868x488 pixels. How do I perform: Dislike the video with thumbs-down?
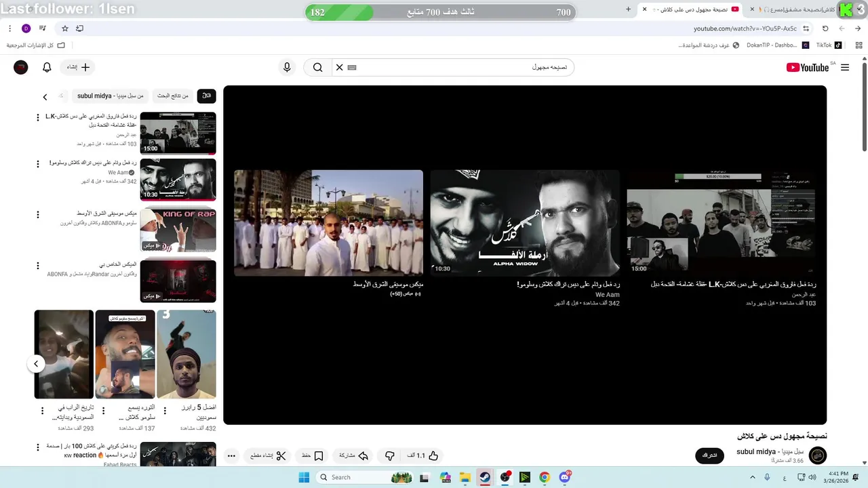click(389, 455)
